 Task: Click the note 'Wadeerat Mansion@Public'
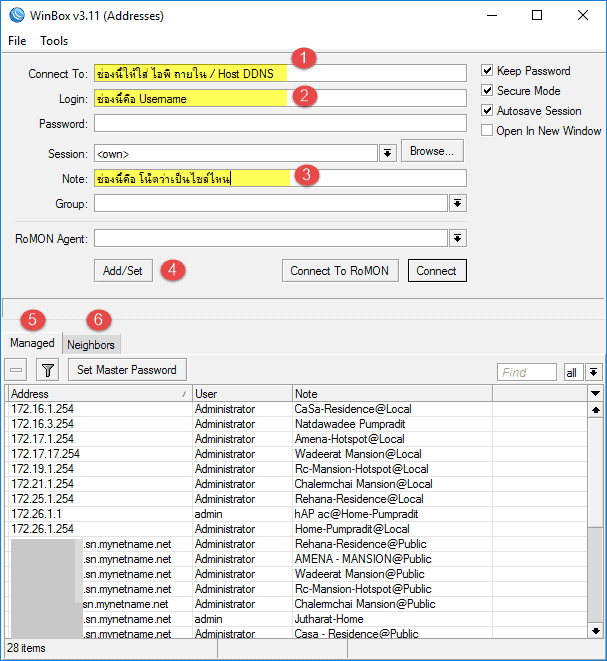(x=360, y=574)
